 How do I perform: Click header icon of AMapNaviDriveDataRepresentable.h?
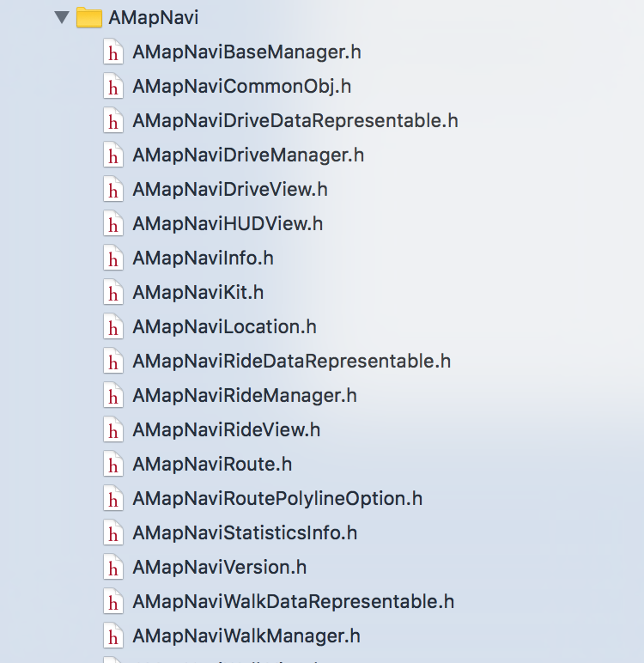112,120
